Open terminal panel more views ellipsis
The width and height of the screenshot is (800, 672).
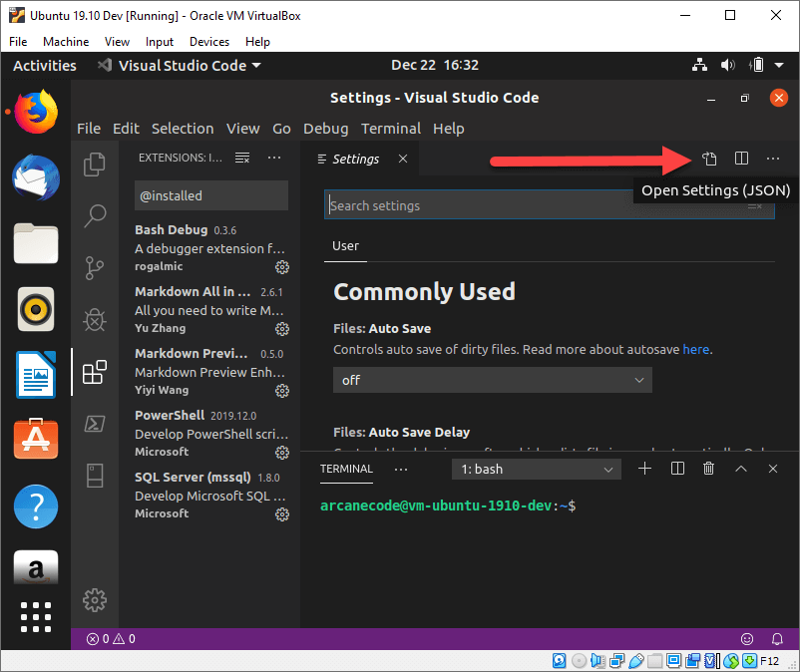(x=401, y=469)
